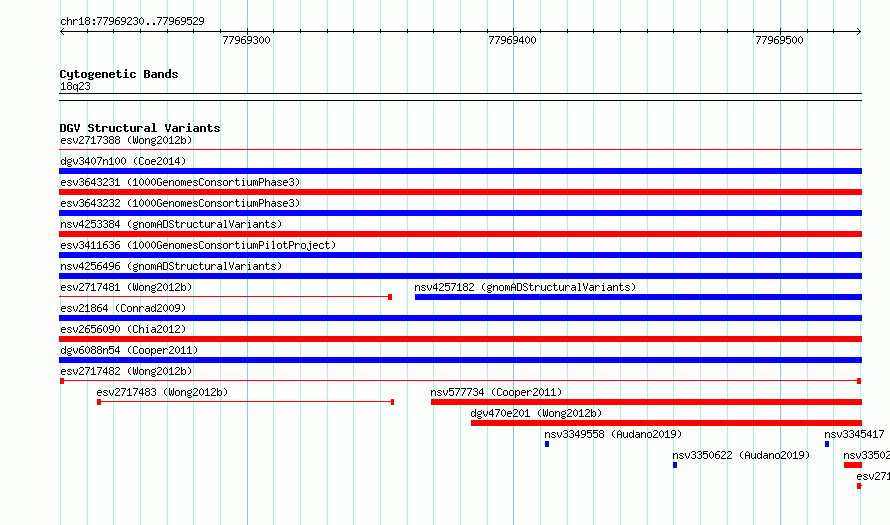This screenshot has width=890, height=525.
Task: Click the left arrowhead of the ruler
Action: click(x=62, y=32)
